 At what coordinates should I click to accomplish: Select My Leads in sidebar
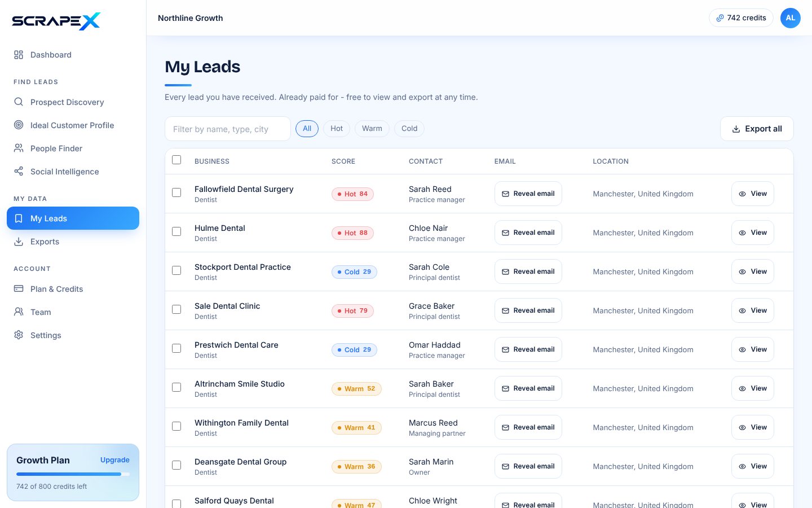click(x=73, y=218)
